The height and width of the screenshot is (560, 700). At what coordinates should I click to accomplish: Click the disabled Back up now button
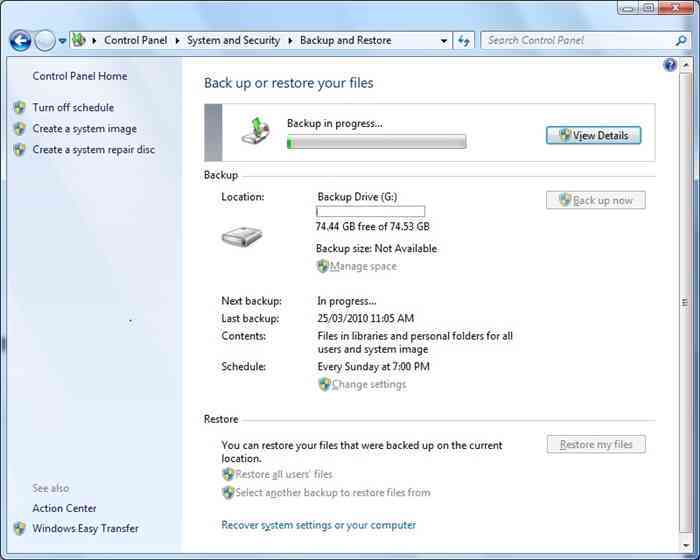coord(596,200)
